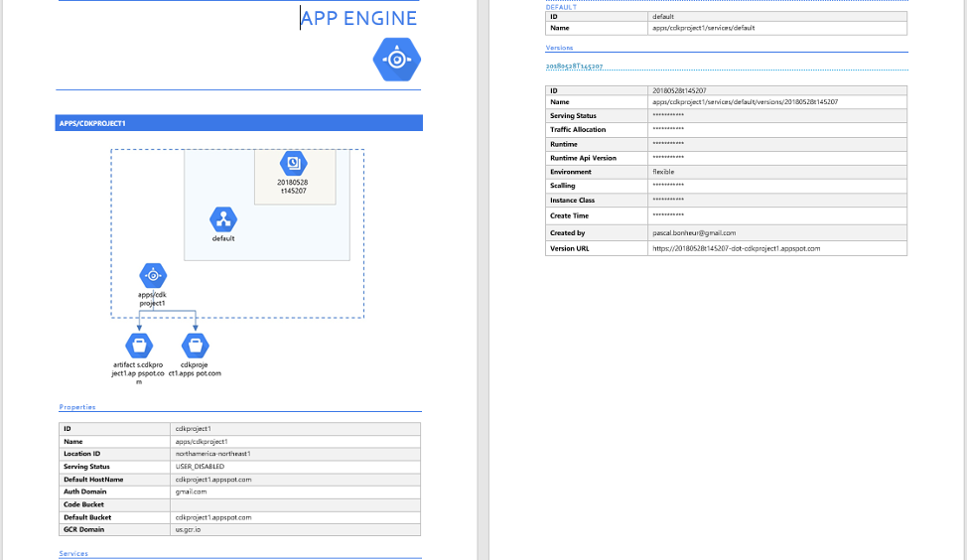Click the apps/cdkproject1/services/default name value
This screenshot has width=967, height=560.
coord(704,28)
